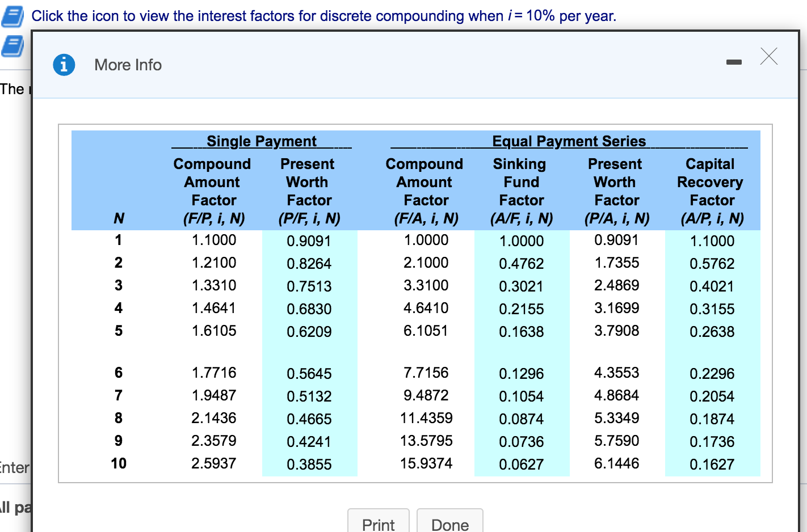Click the N column header

click(119, 218)
